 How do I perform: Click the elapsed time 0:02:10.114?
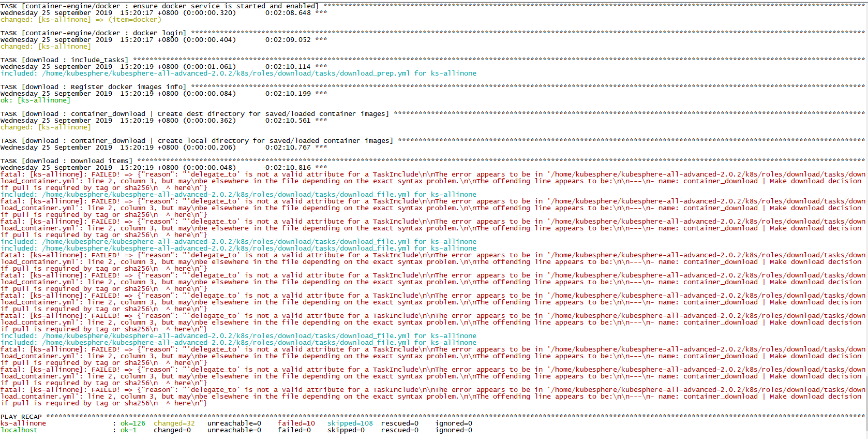288,67
